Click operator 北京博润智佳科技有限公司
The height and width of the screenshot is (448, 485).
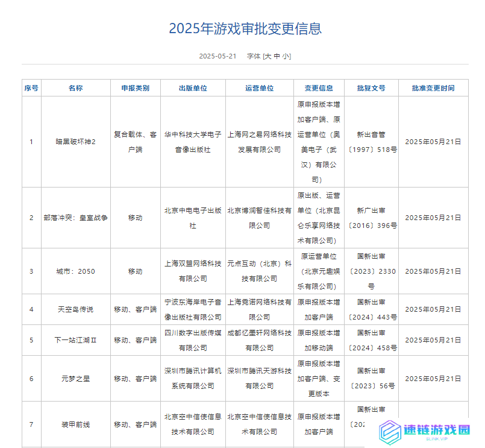[260, 218]
